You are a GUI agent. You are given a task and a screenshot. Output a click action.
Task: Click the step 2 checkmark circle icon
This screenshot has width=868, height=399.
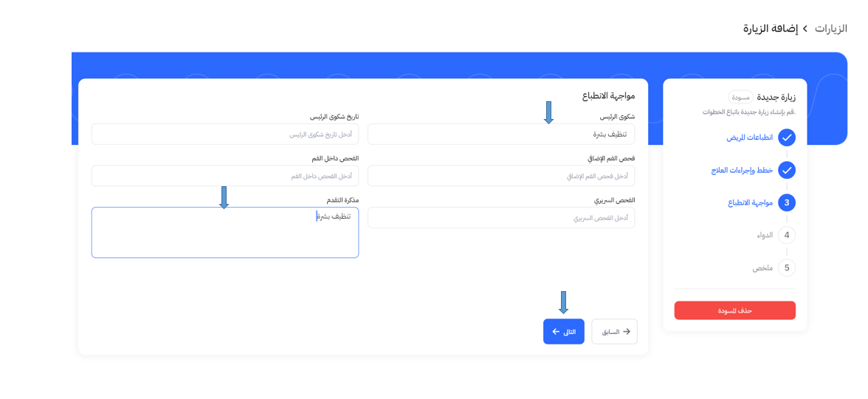787,170
